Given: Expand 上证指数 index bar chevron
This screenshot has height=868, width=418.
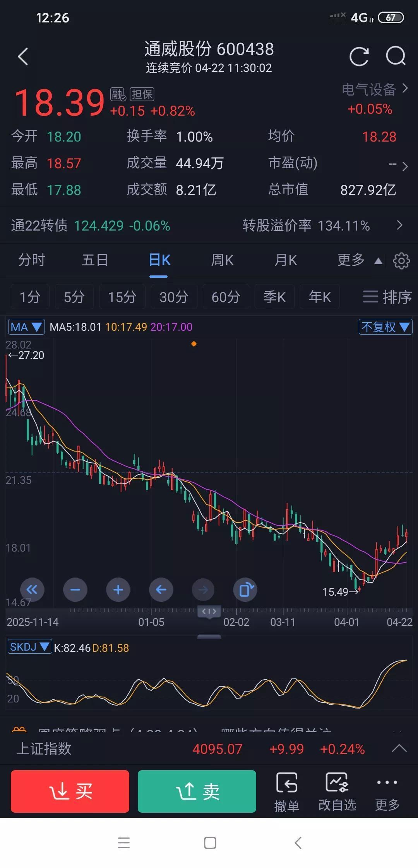Looking at the screenshot, I should pyautogui.click(x=399, y=748).
